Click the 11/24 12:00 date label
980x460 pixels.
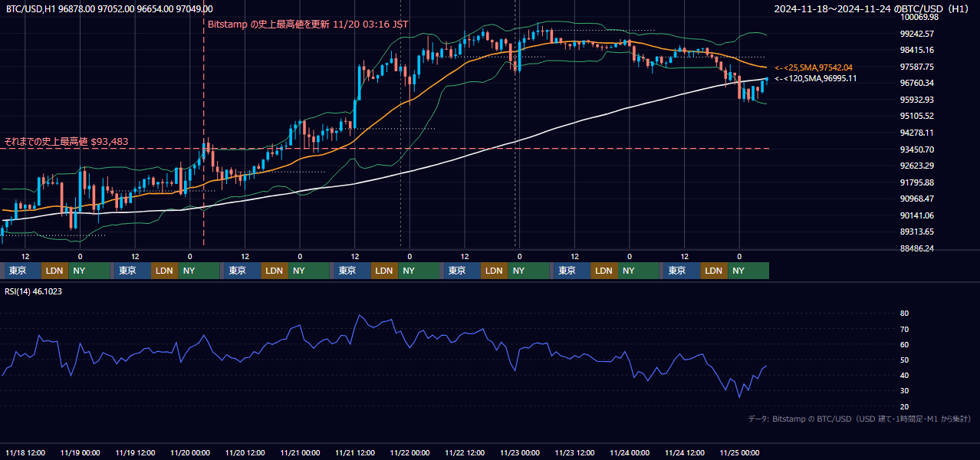(x=685, y=452)
